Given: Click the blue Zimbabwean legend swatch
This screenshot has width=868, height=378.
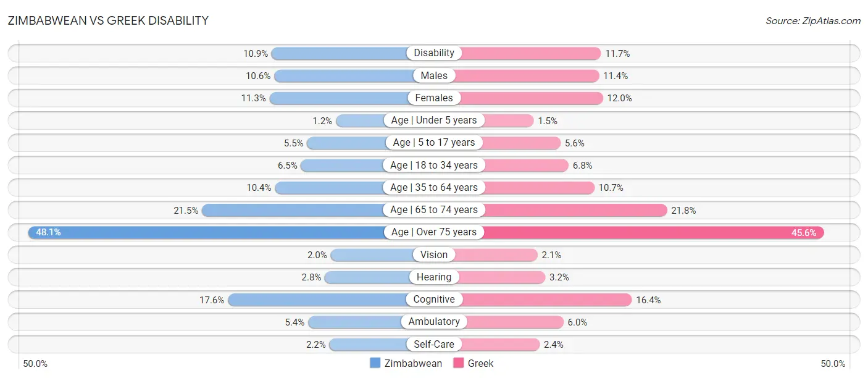Looking at the screenshot, I should point(375,363).
